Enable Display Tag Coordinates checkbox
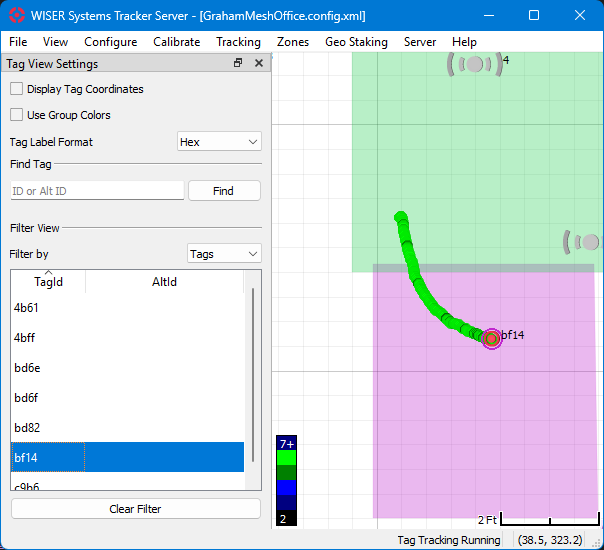 17,89
